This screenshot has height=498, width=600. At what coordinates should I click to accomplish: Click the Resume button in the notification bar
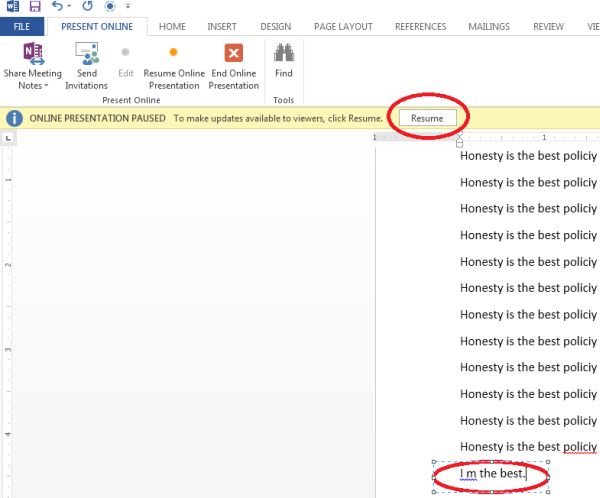427,118
